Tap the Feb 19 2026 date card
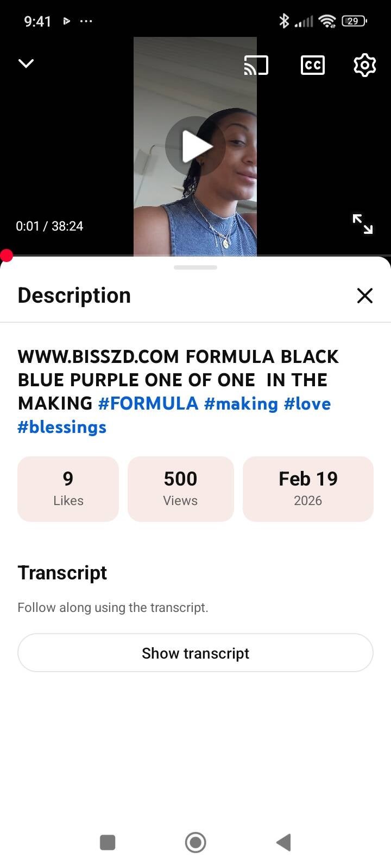The height and width of the screenshot is (868, 391). [x=308, y=489]
